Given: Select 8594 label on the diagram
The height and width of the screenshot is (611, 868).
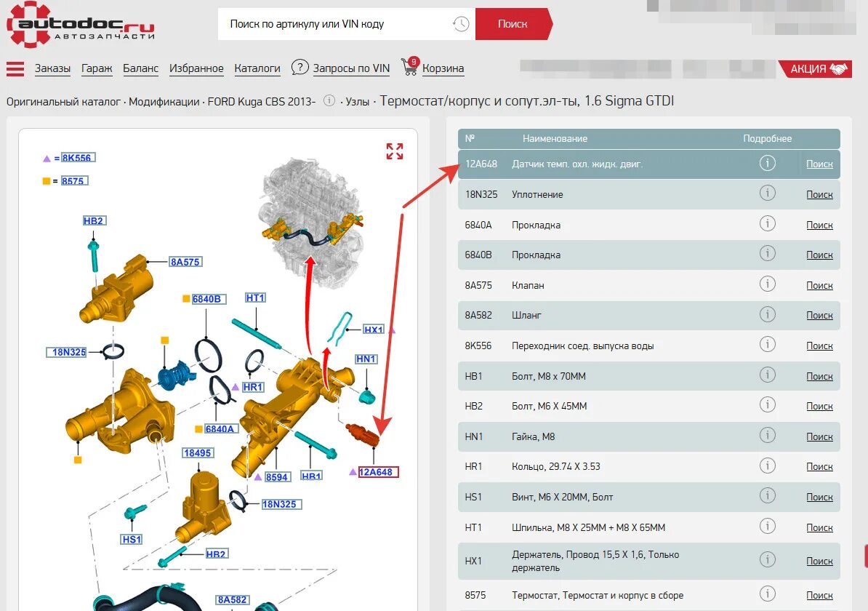Looking at the screenshot, I should pyautogui.click(x=277, y=477).
